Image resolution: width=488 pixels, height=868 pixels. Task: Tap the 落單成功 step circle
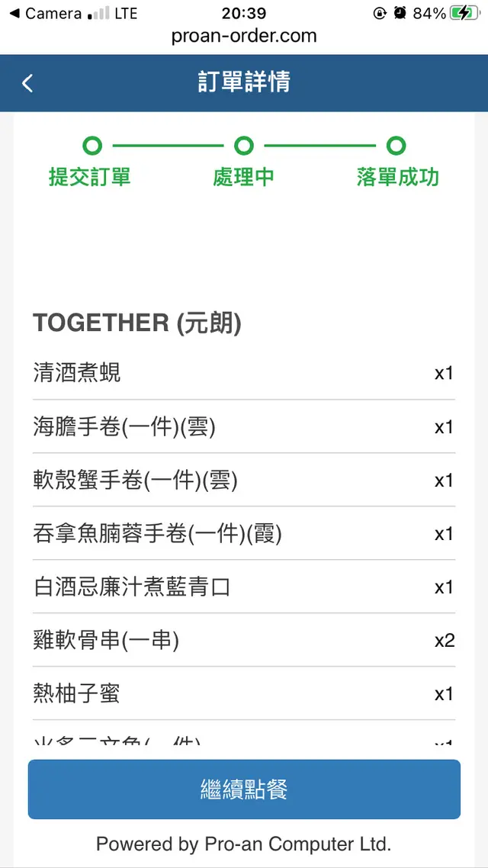tap(396, 146)
